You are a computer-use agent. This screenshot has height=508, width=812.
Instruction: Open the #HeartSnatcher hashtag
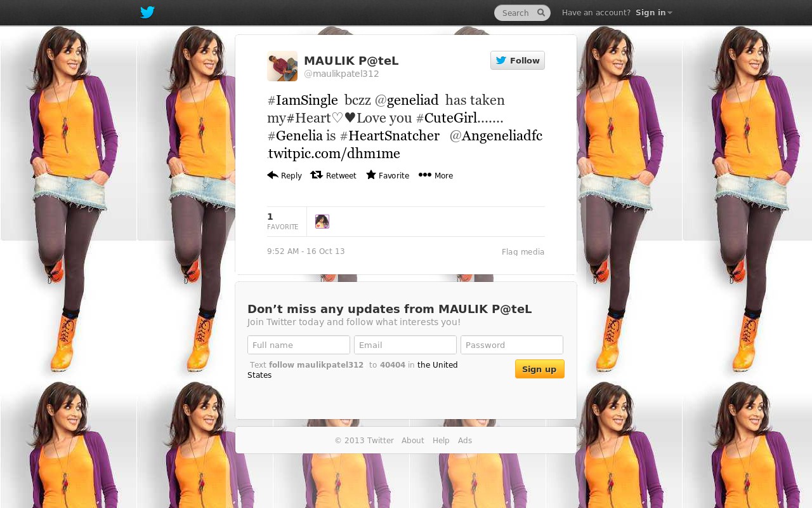coord(390,136)
